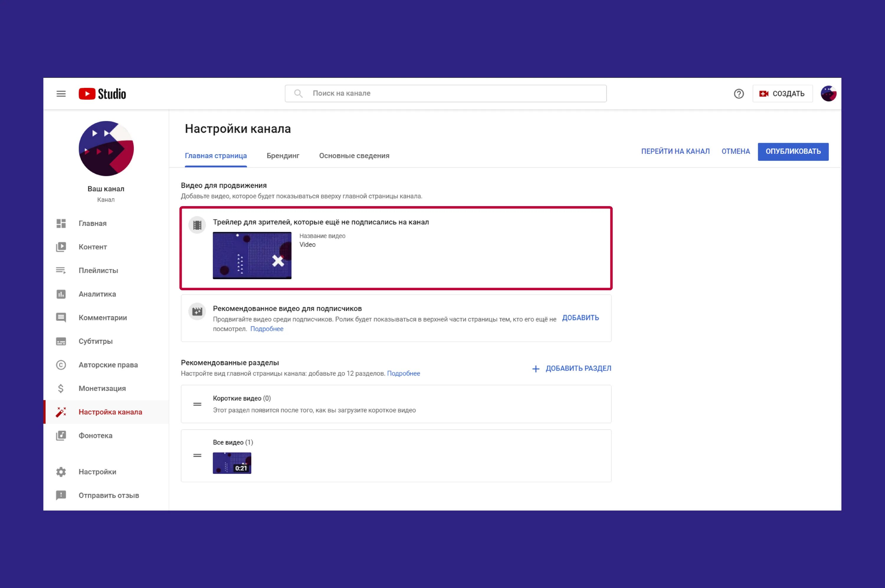Image resolution: width=885 pixels, height=588 pixels.
Task: Click the Все видео (1) heading
Action: tap(233, 443)
